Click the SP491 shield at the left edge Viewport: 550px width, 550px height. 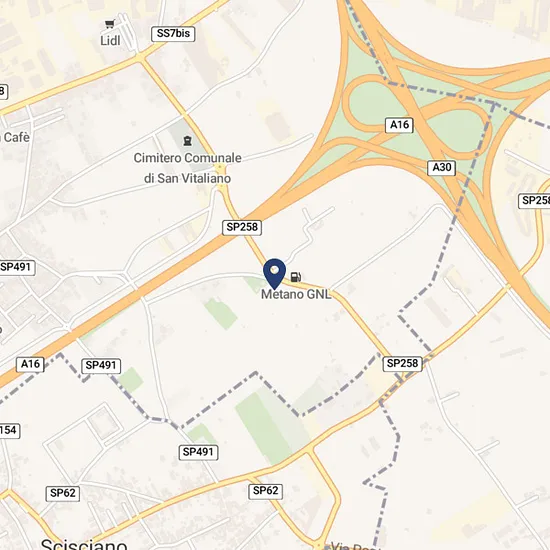[16, 268]
